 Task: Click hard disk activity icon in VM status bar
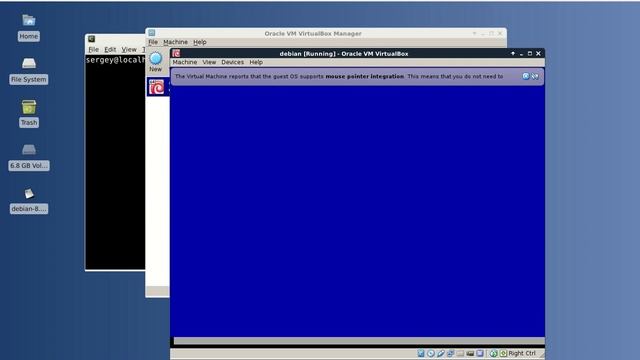tap(421, 353)
